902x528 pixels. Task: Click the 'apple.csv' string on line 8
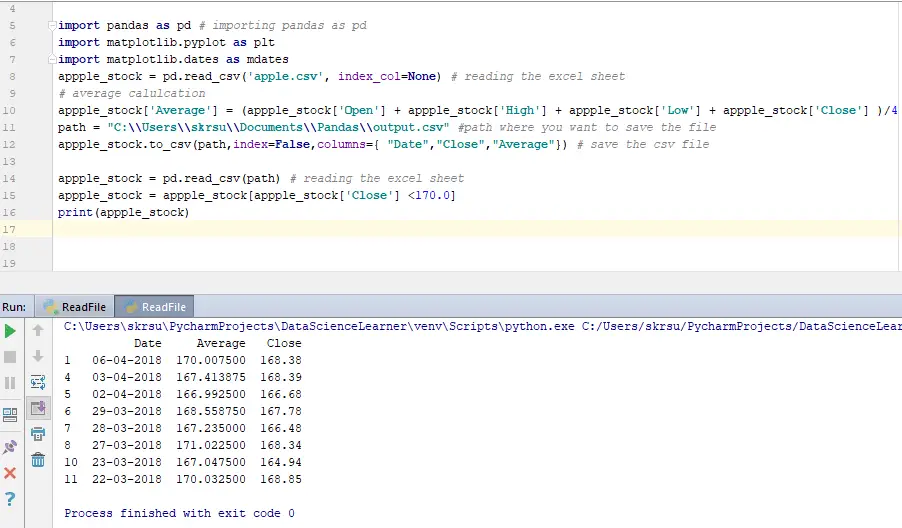coord(285,76)
